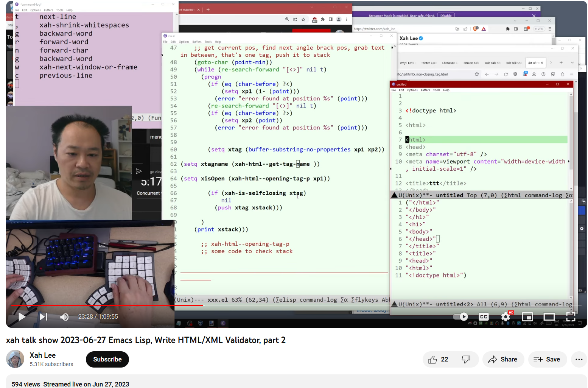Open Options menu in untitled Emacs window

(412, 90)
